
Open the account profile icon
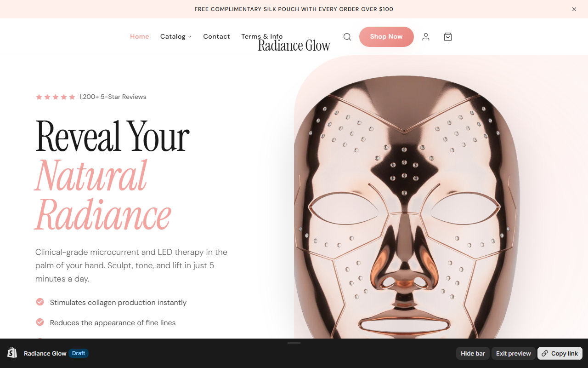pos(426,37)
